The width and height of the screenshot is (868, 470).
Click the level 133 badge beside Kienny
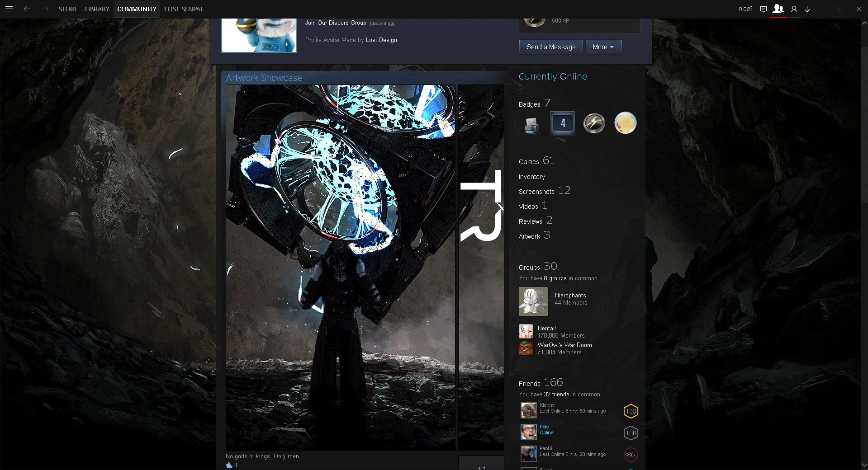pos(631,411)
